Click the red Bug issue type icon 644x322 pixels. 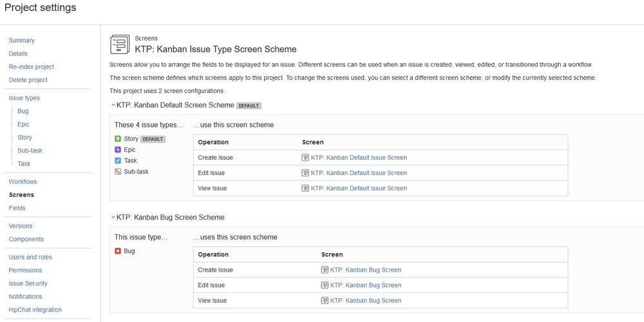tap(118, 251)
